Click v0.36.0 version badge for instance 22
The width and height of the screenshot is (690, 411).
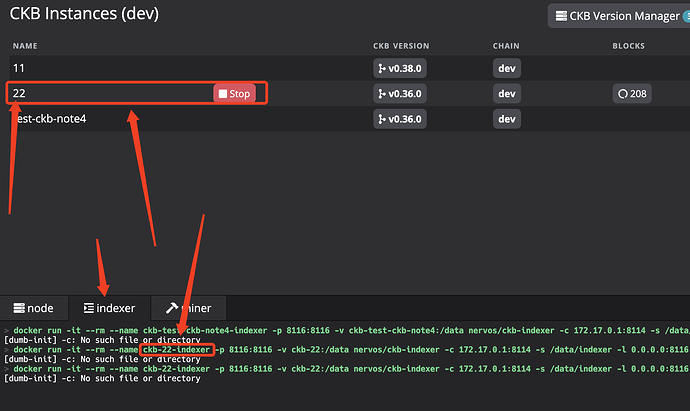(x=400, y=94)
